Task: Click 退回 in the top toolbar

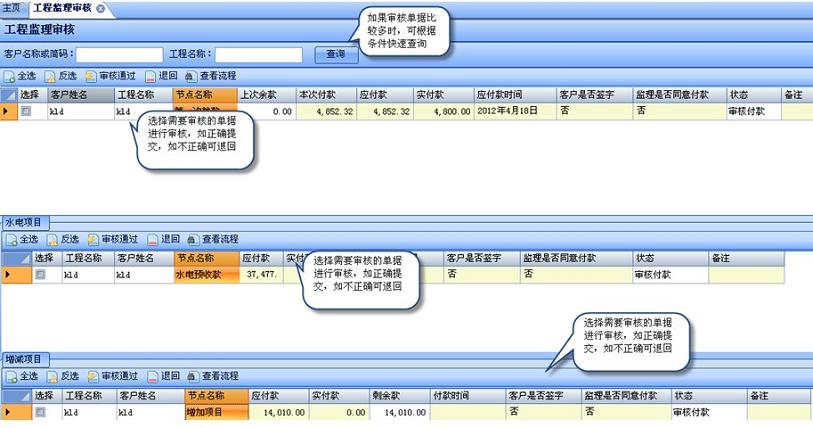Action: (x=161, y=75)
